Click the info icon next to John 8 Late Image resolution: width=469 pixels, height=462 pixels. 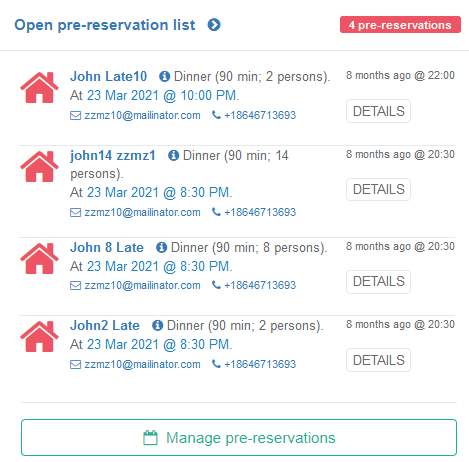pyautogui.click(x=161, y=247)
